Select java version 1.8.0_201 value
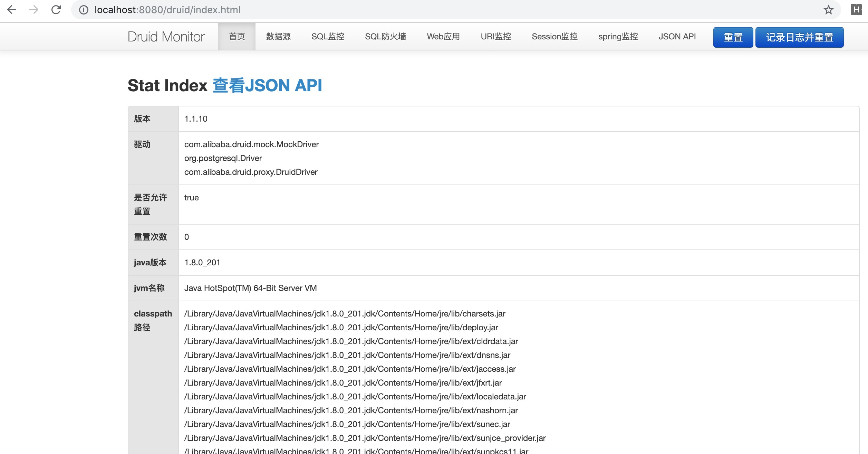 click(202, 263)
